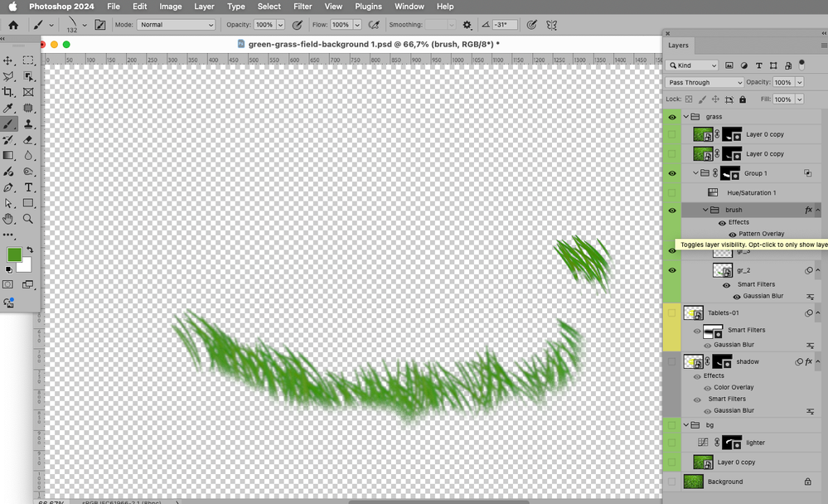Viewport: 828px width, 504px height.
Task: Collapse the grass group
Action: tap(685, 117)
